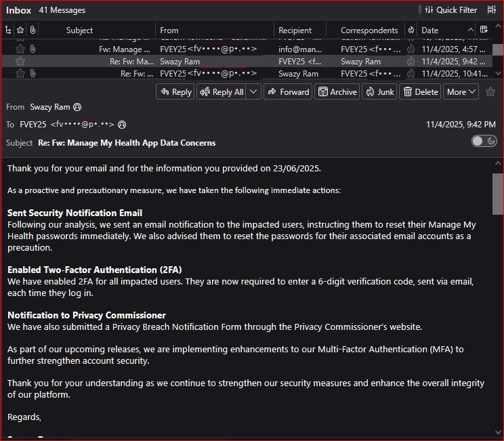Mark the 4:57 message as junk

click(x=411, y=49)
